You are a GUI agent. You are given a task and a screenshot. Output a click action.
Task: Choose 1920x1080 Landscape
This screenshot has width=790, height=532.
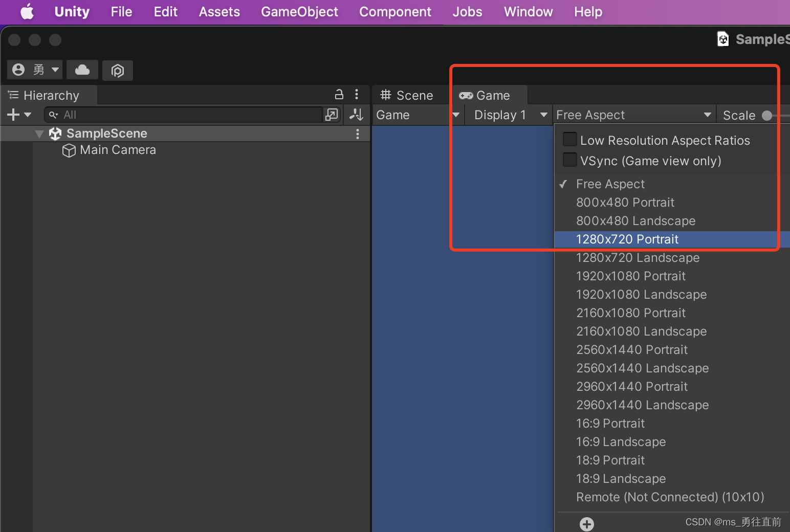tap(672, 294)
